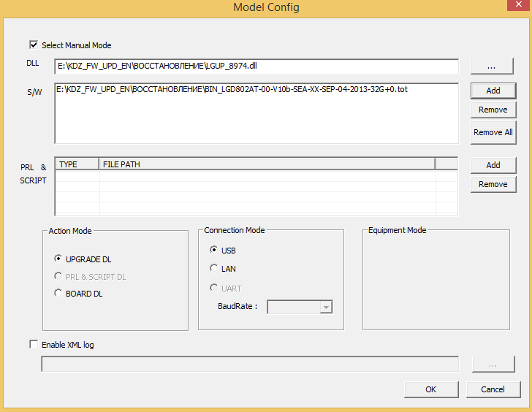This screenshot has width=532, height=412.
Task: Add a S/W firmware file
Action: coord(493,91)
